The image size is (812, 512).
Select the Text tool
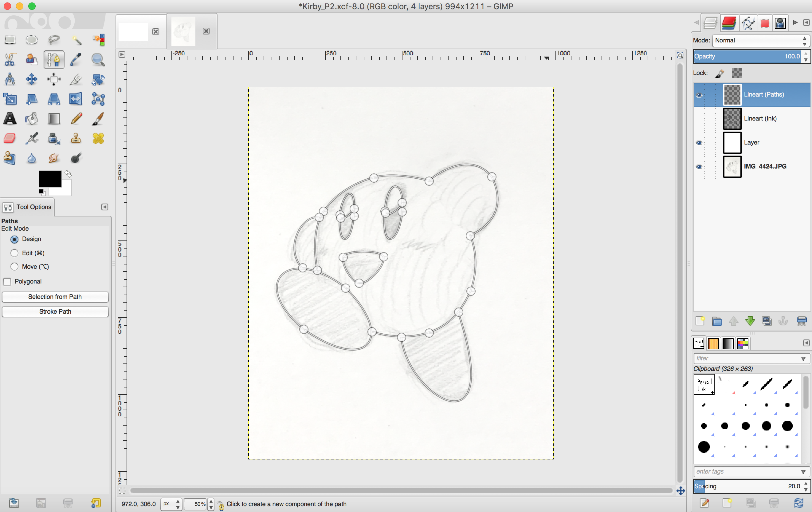click(10, 118)
